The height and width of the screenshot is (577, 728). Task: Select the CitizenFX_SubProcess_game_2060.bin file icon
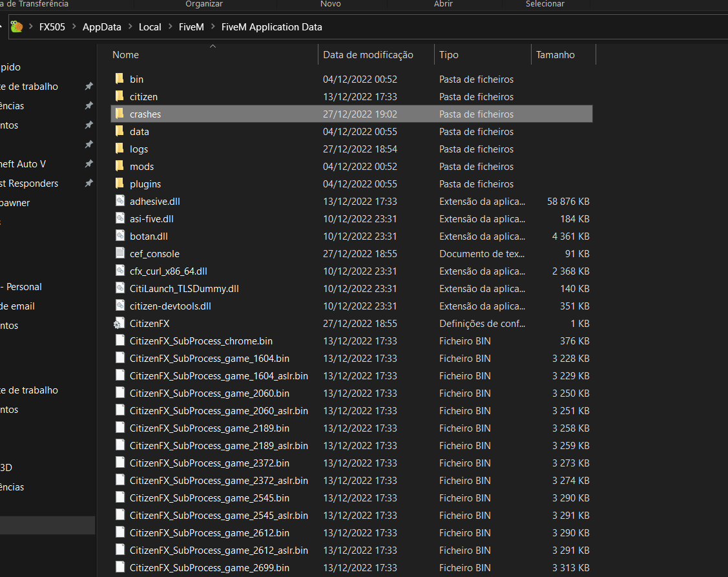[x=120, y=393]
